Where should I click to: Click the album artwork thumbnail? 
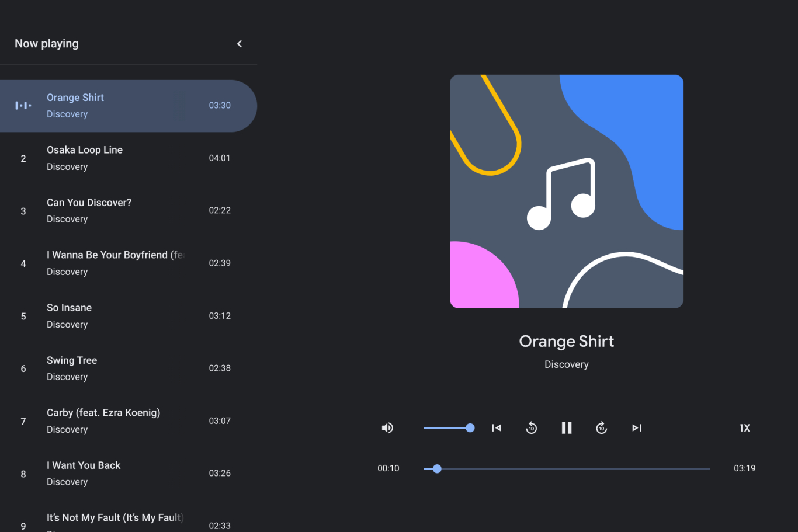click(x=567, y=192)
